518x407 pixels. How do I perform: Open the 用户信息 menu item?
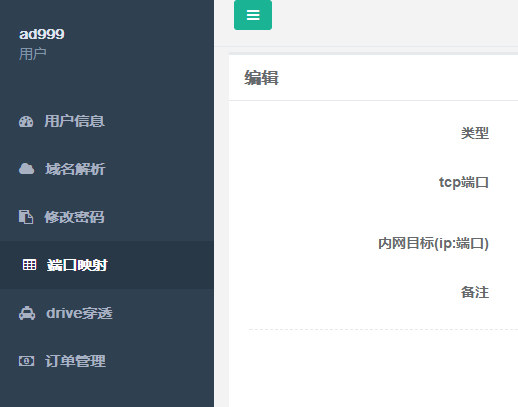coord(107,121)
